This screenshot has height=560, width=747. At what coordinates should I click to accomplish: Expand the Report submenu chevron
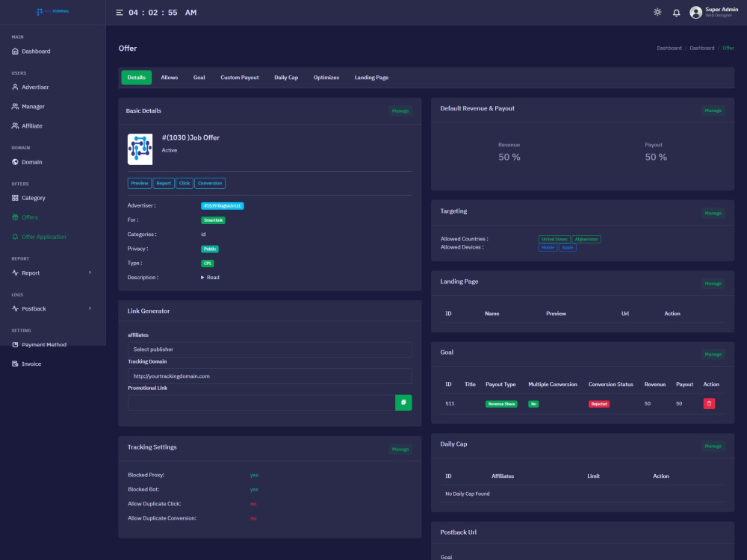pos(90,273)
